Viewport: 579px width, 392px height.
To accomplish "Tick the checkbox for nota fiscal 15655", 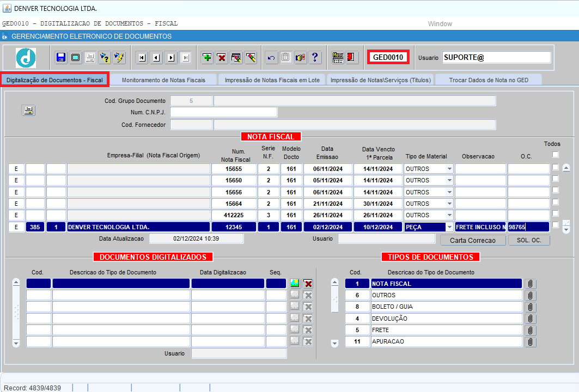I will pyautogui.click(x=556, y=167).
